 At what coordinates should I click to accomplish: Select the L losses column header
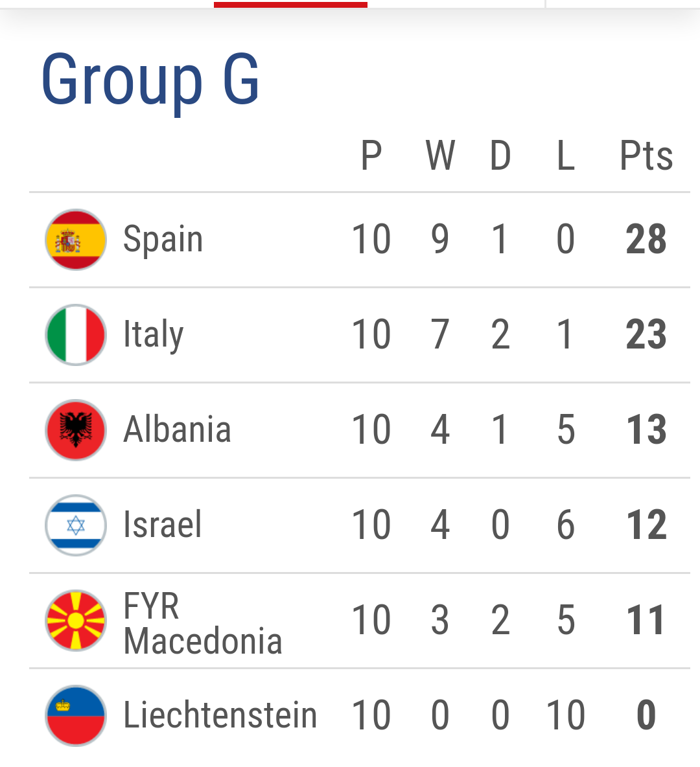point(566,156)
